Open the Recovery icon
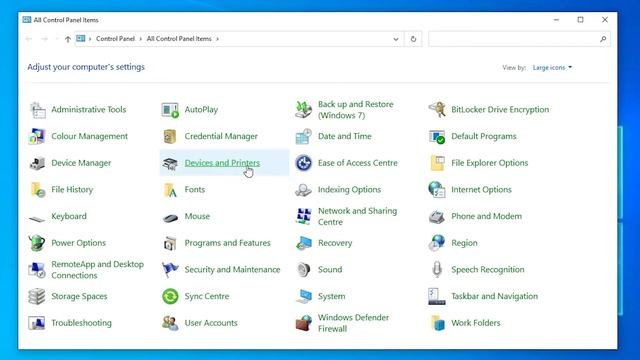Viewport: 640px width, 360px height. coord(303,243)
